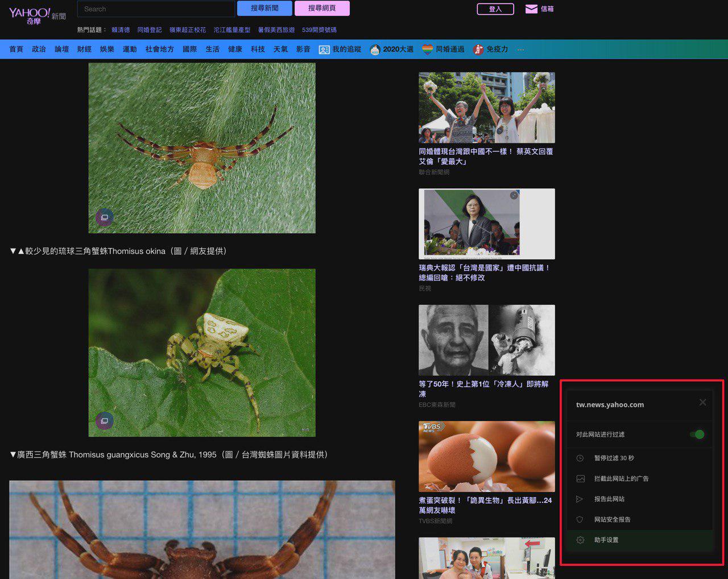Click the TVBS cracked egg thumbnail

click(x=487, y=457)
